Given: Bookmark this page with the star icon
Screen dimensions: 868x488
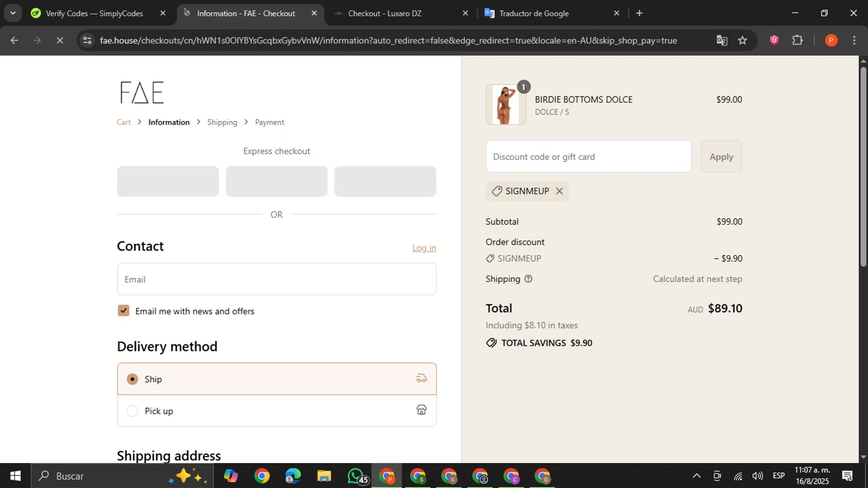Looking at the screenshot, I should coord(742,41).
